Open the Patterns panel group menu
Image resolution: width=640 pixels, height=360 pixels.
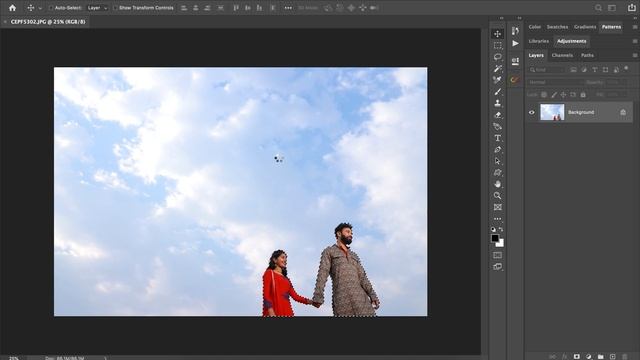click(x=635, y=27)
